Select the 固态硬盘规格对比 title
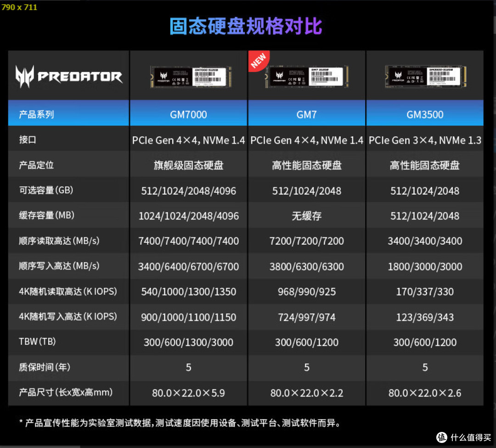Screen dimensions: 496x448 click(247, 26)
